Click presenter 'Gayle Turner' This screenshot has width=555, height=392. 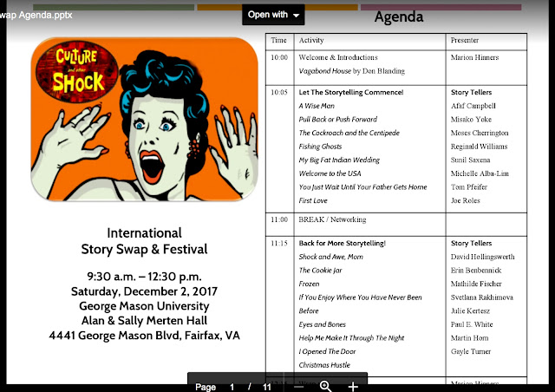click(x=471, y=351)
